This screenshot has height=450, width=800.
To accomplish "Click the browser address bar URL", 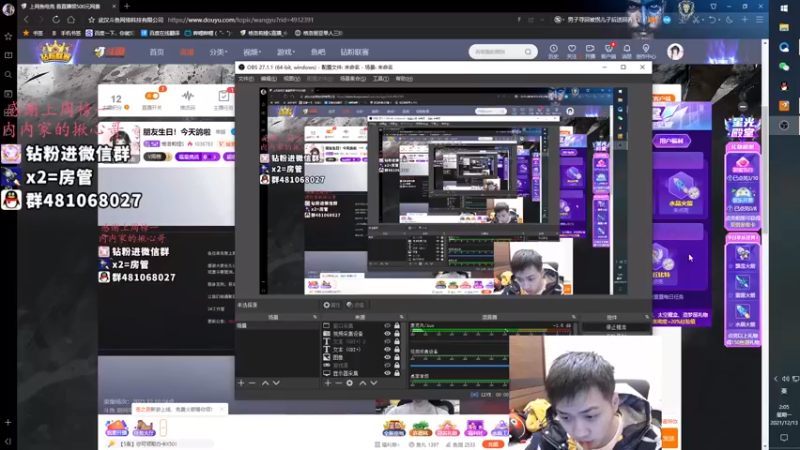I will pos(240,20).
